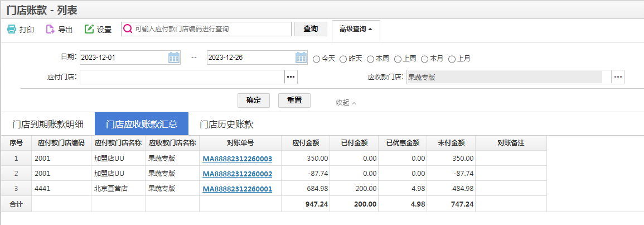Collapse the 高级查询 panel

[356, 29]
